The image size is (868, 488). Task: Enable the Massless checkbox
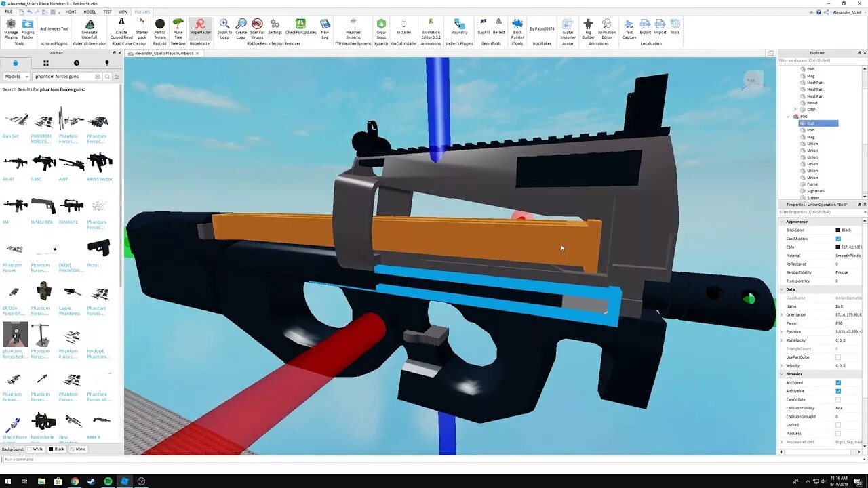tap(838, 434)
